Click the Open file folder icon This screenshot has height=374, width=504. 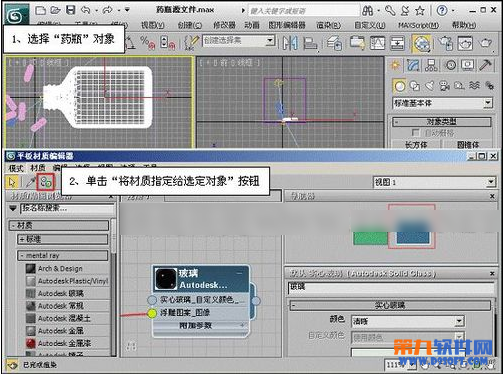(55, 10)
